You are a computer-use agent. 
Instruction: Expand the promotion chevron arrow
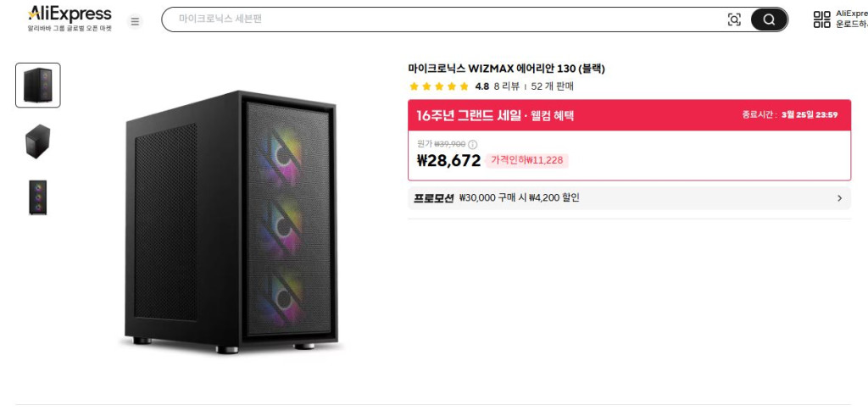coord(839,198)
